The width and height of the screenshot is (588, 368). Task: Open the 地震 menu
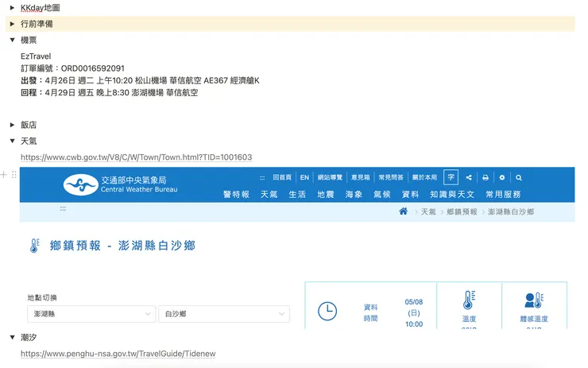coord(326,194)
